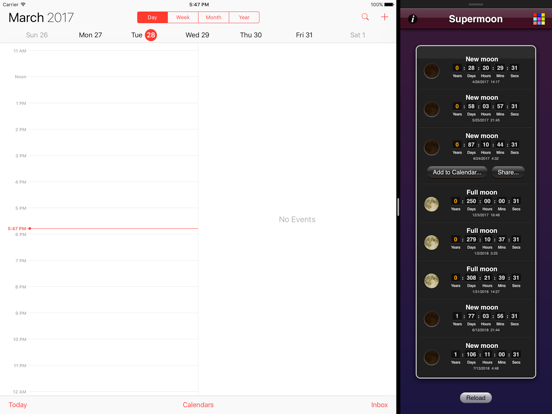Select the New moon 28 days countdown row

point(476,70)
